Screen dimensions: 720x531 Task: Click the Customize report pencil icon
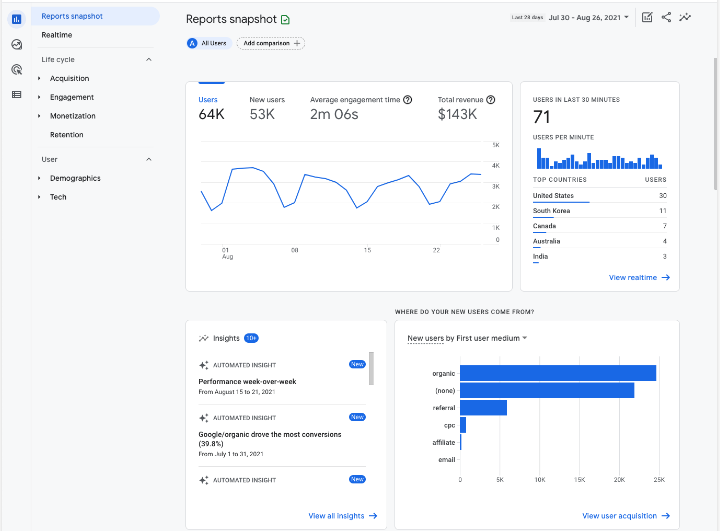(x=647, y=17)
